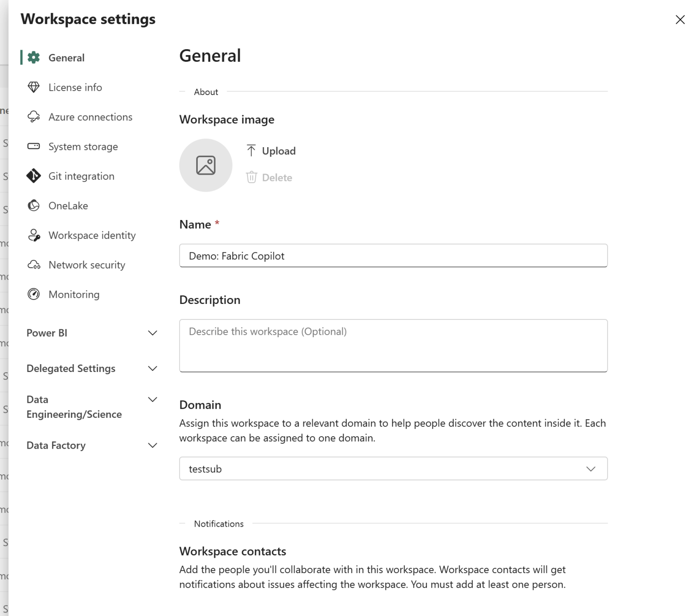Select the Git integration menu item
The image size is (694, 616).
pyautogui.click(x=82, y=176)
